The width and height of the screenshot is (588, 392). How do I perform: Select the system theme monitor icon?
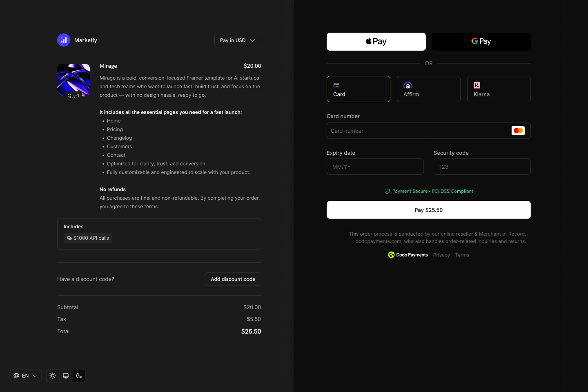[x=66, y=375]
